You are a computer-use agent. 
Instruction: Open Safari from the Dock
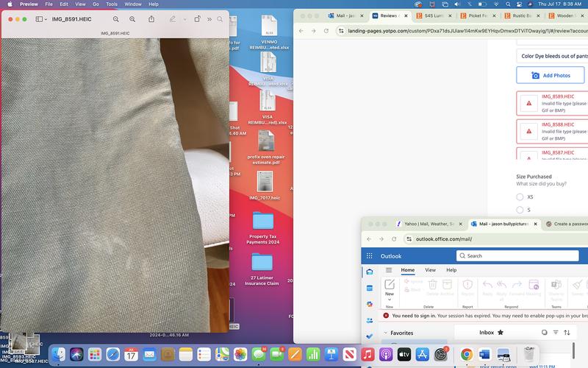click(x=113, y=354)
